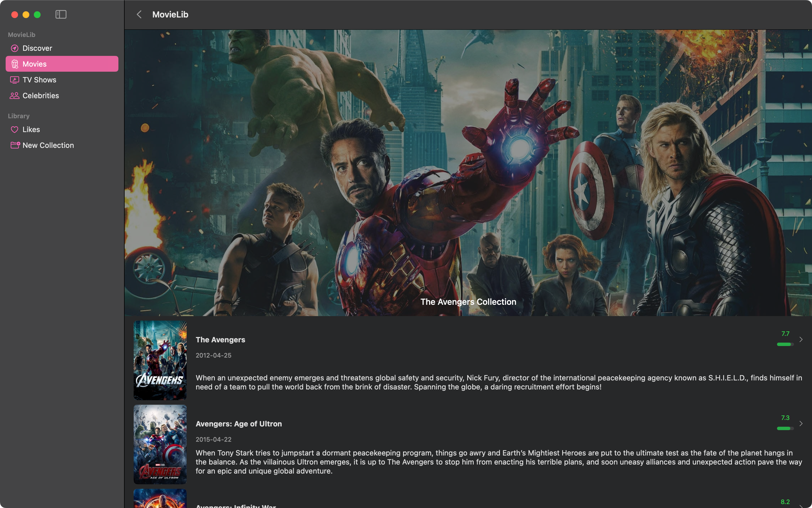Click the Discover compass icon
812x508 pixels.
click(14, 48)
